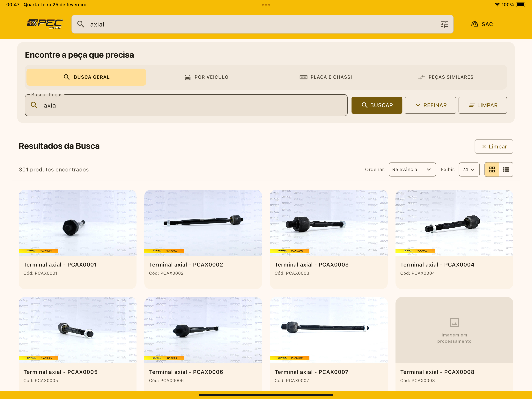Open product image of PCAX0002
Screen dimensions: 532x399
[203, 223]
